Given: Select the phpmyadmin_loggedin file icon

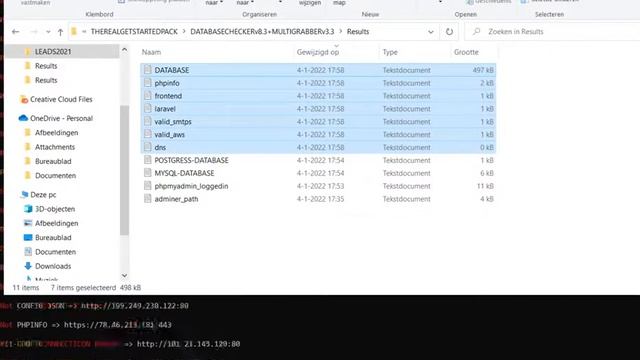Looking at the screenshot, I should pyautogui.click(x=147, y=186).
